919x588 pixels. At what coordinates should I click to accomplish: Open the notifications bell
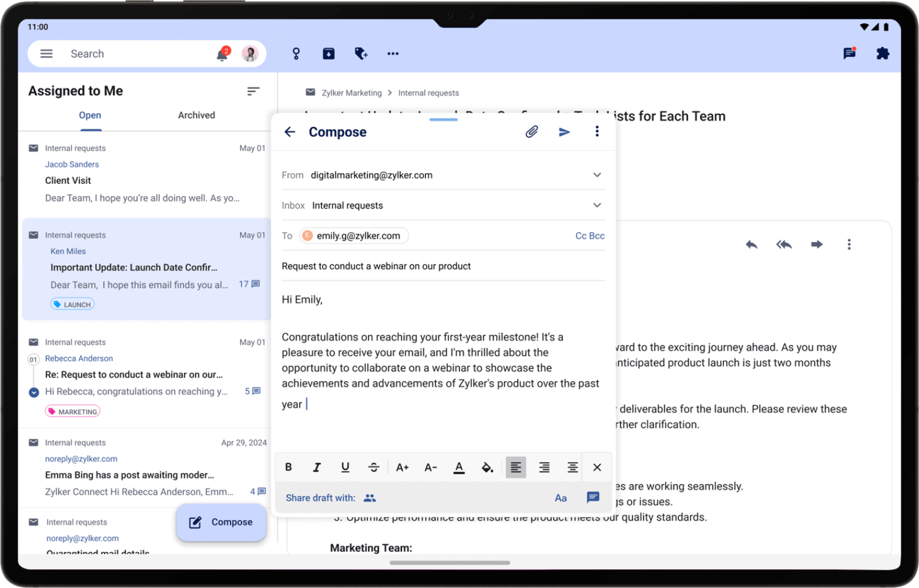[x=223, y=54]
